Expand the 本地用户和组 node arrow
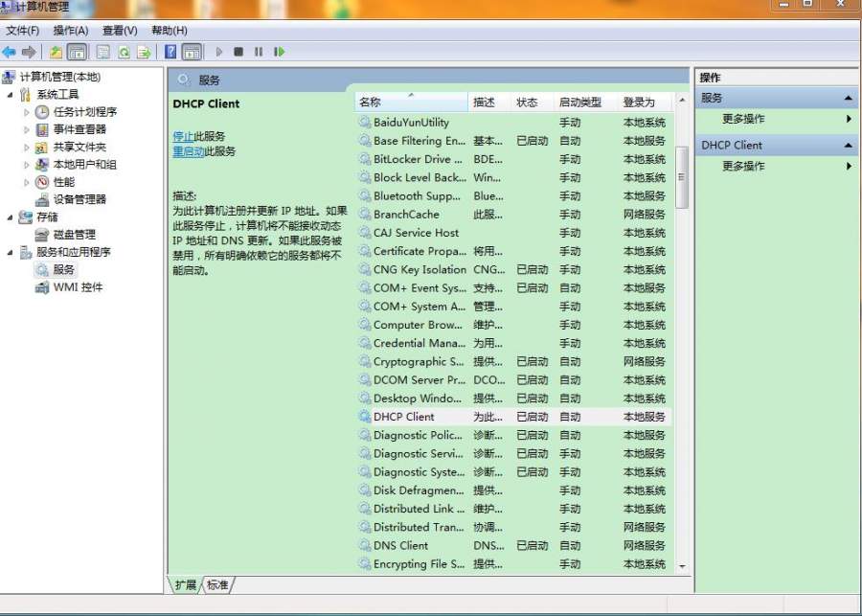The image size is (862, 616). click(27, 165)
